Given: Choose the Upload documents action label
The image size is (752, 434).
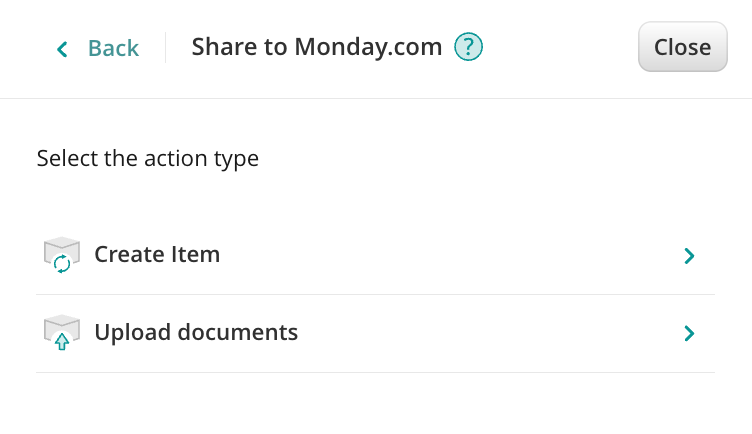Looking at the screenshot, I should (196, 332).
